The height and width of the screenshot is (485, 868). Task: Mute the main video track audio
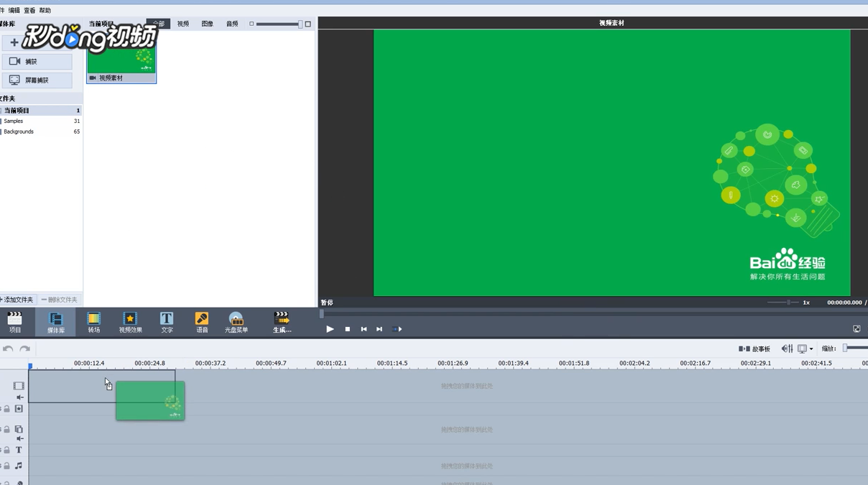pyautogui.click(x=20, y=397)
